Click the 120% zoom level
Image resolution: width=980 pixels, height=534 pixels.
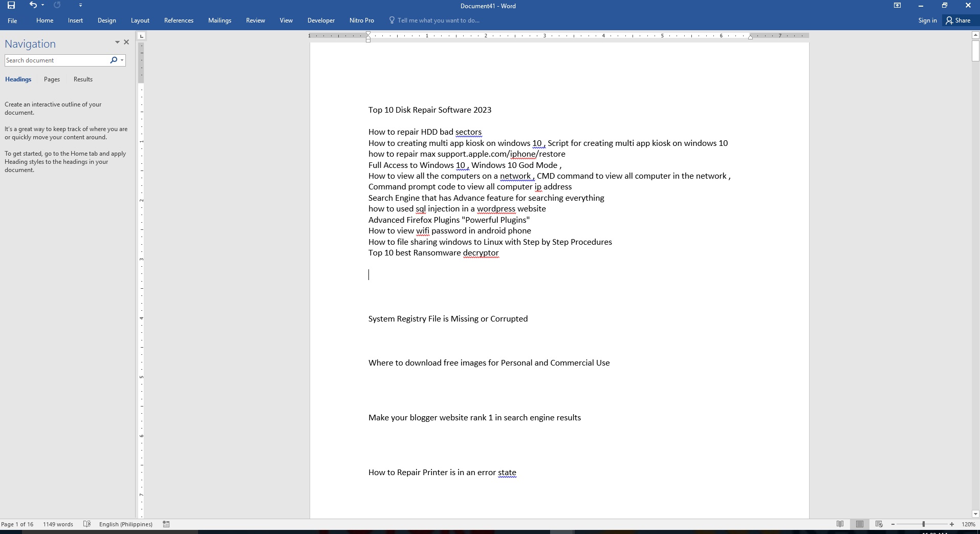tap(968, 524)
